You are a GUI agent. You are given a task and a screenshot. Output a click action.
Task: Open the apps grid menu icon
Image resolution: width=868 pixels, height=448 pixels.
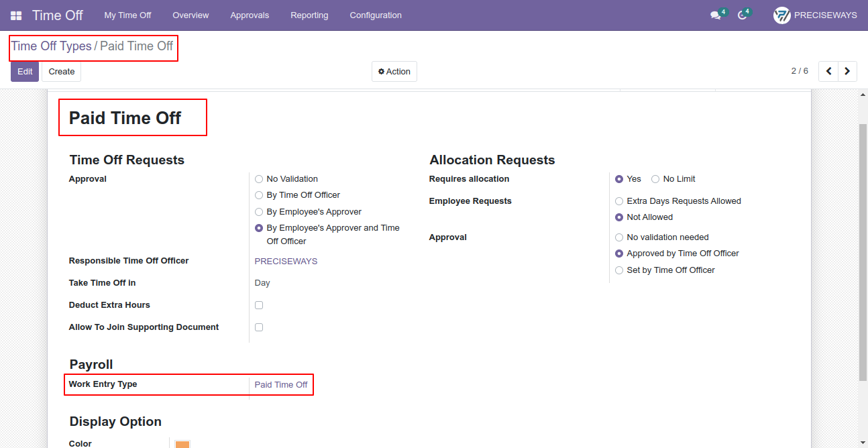[16, 15]
